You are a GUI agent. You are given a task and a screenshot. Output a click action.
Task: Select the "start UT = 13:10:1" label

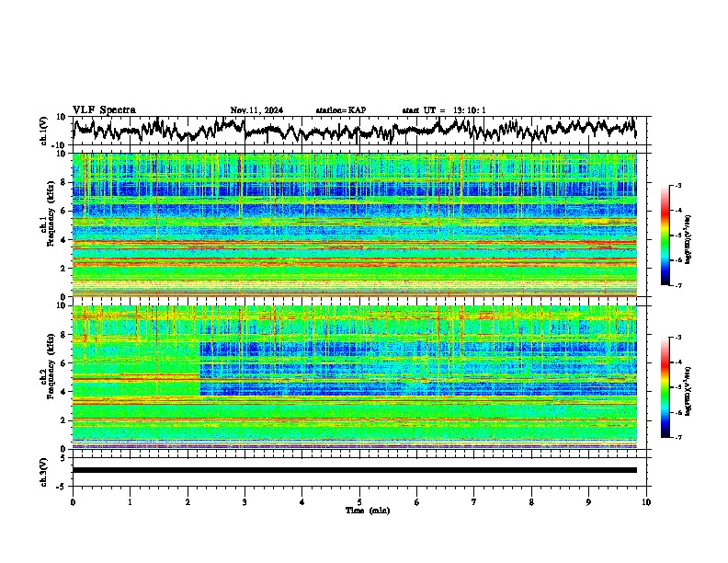pos(444,110)
